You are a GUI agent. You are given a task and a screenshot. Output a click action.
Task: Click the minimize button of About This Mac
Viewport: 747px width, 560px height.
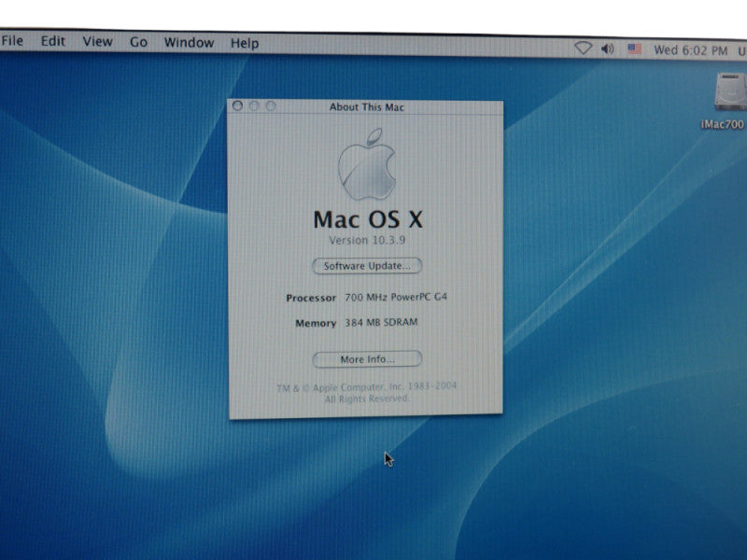[x=254, y=105]
